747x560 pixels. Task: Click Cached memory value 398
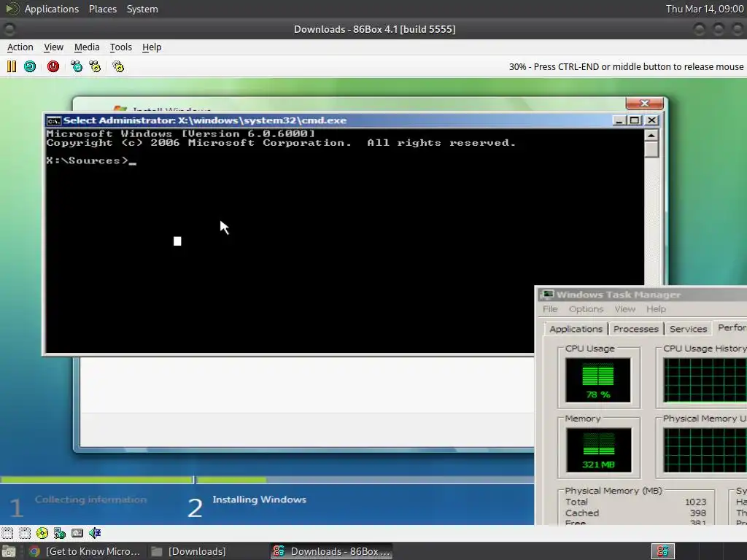[698, 513]
